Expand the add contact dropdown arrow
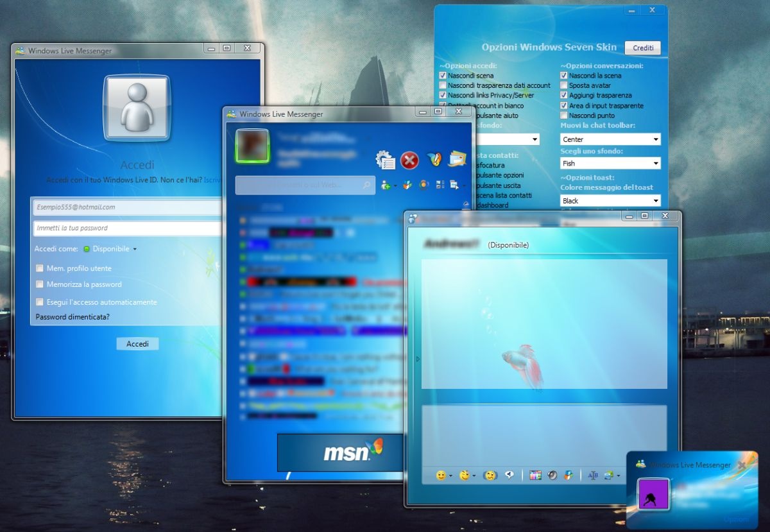This screenshot has width=770, height=532. point(395,185)
